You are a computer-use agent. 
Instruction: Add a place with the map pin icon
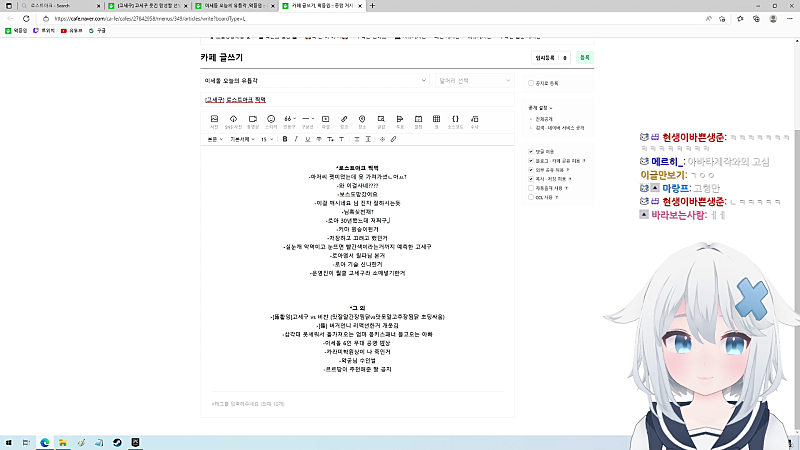(362, 121)
